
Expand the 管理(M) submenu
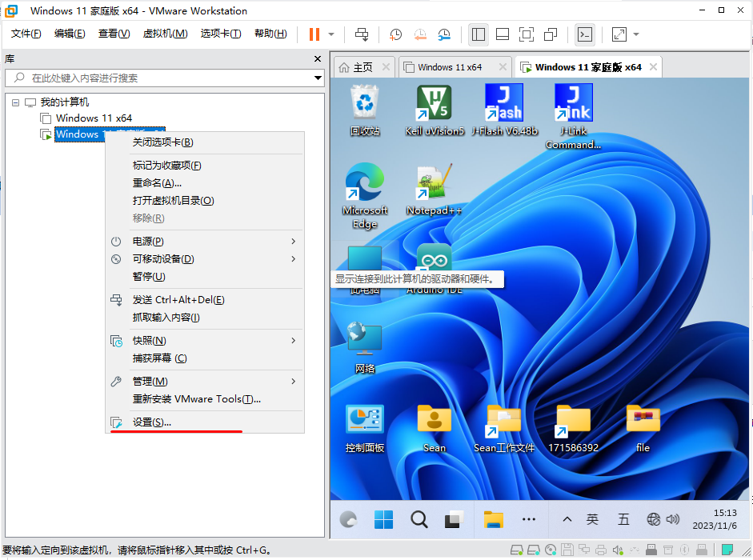pos(205,382)
